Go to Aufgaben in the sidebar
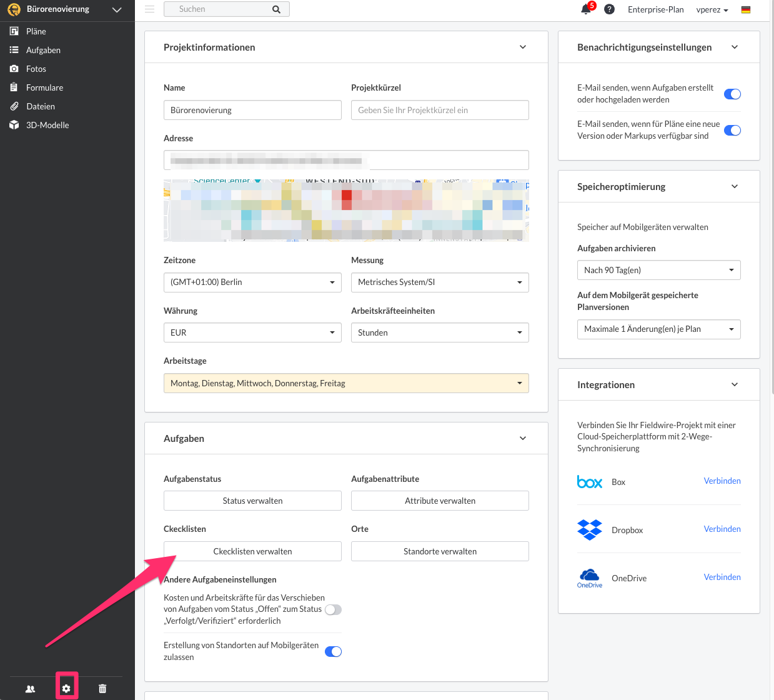 (43, 50)
